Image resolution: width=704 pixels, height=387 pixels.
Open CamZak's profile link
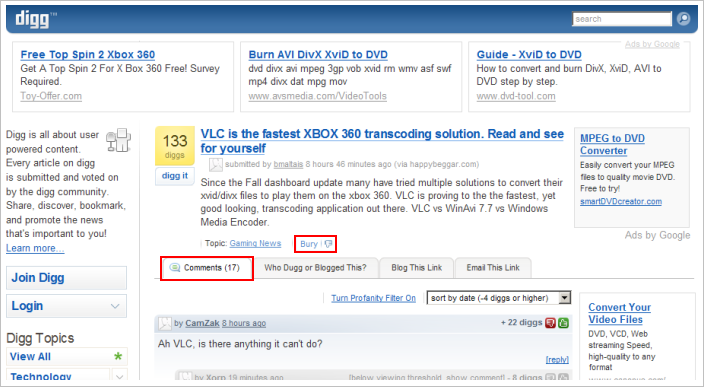pos(202,323)
